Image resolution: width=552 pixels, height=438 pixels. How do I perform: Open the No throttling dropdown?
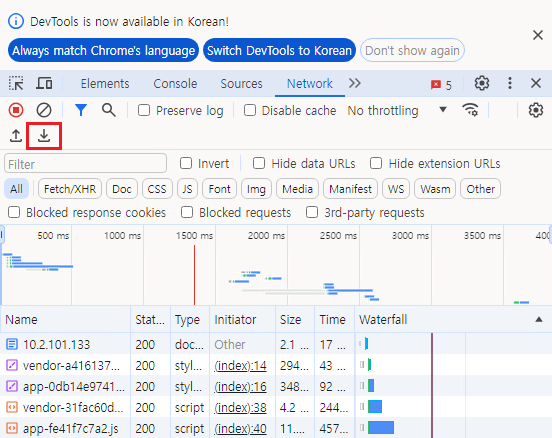[397, 110]
